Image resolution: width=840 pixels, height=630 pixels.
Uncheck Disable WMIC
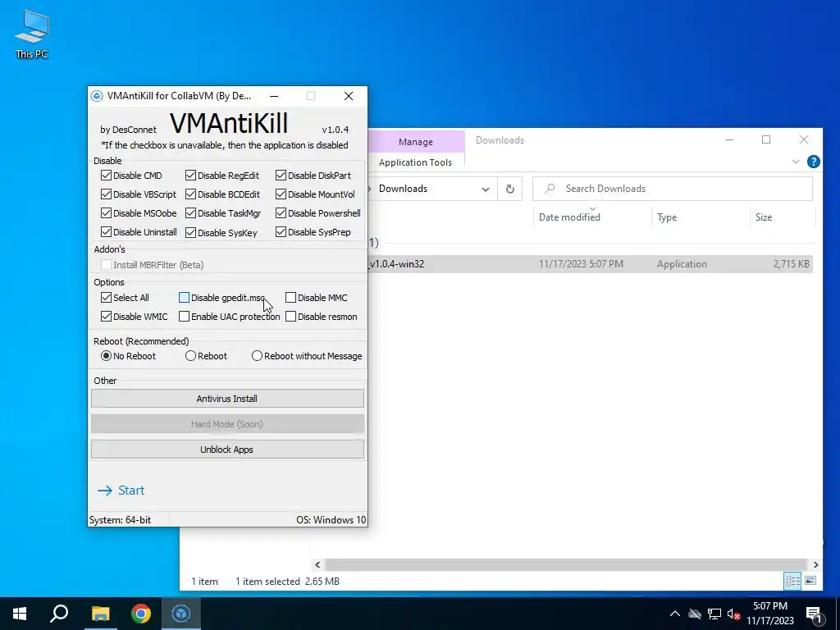pyautogui.click(x=106, y=317)
